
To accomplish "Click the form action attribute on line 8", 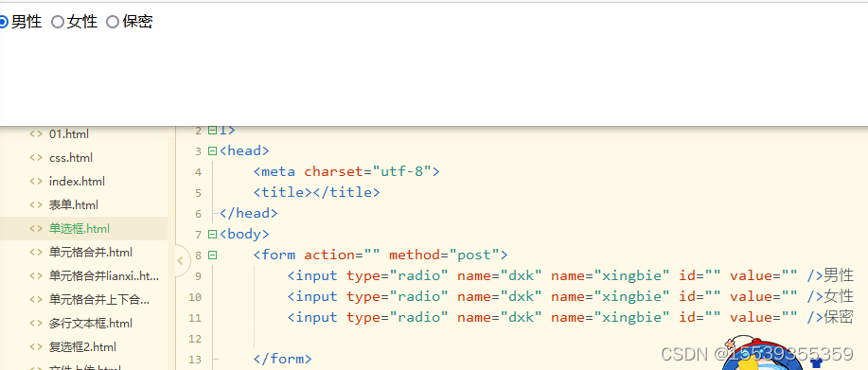I will tap(342, 255).
